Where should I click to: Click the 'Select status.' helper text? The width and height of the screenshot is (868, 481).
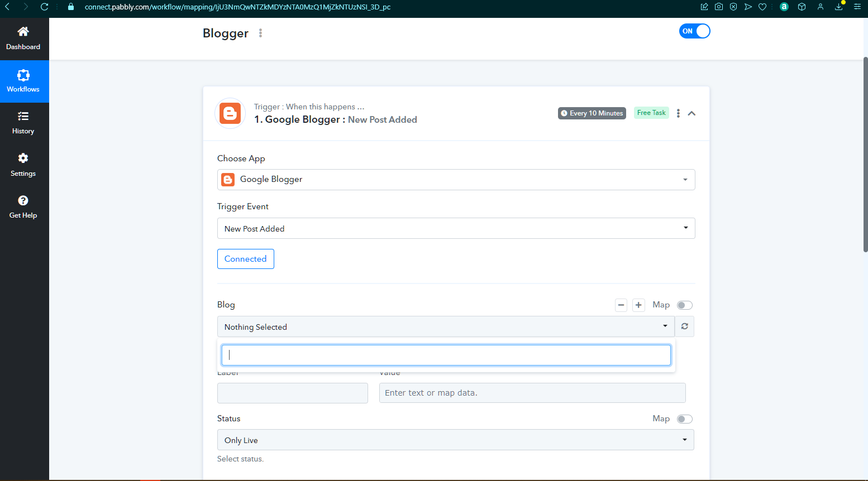[240, 459]
